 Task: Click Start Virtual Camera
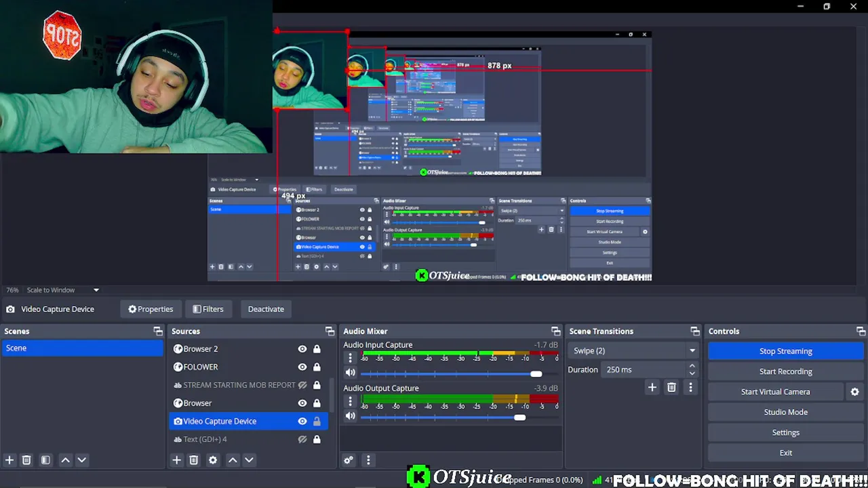point(775,392)
